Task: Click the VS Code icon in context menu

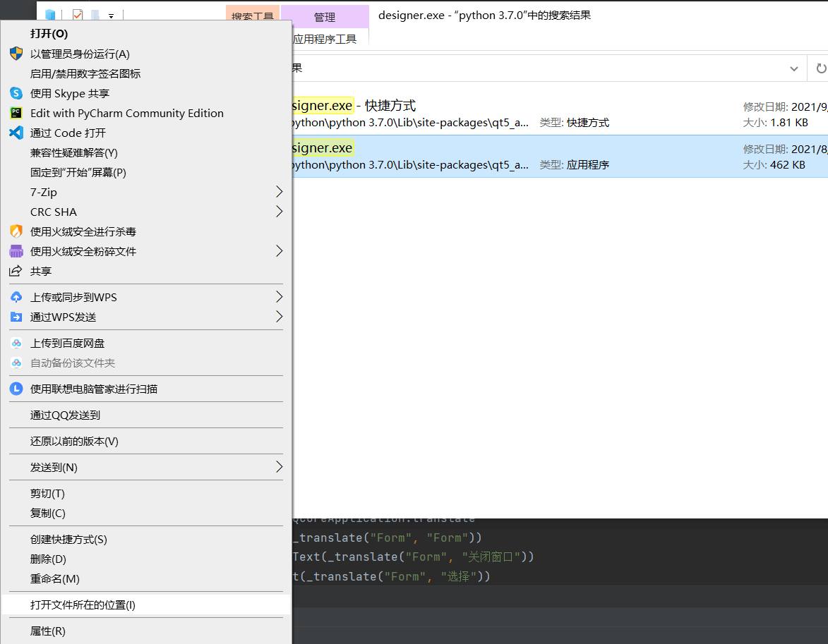Action: click(16, 133)
